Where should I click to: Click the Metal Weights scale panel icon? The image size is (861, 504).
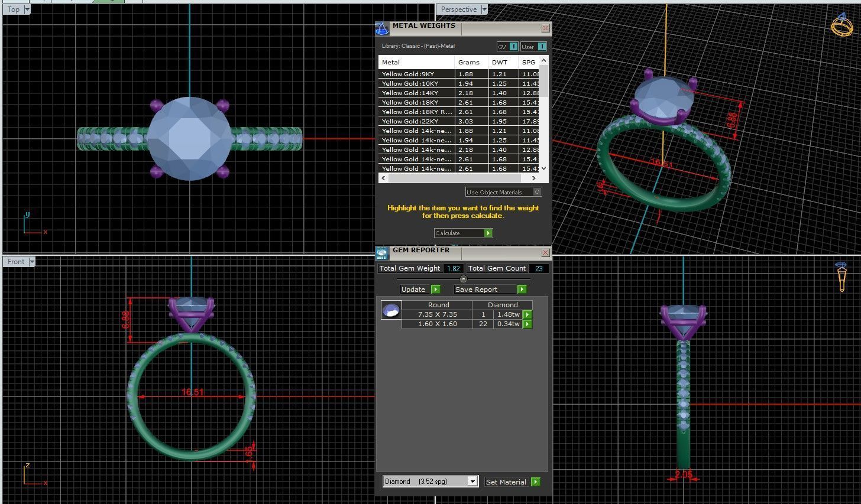[x=382, y=28]
